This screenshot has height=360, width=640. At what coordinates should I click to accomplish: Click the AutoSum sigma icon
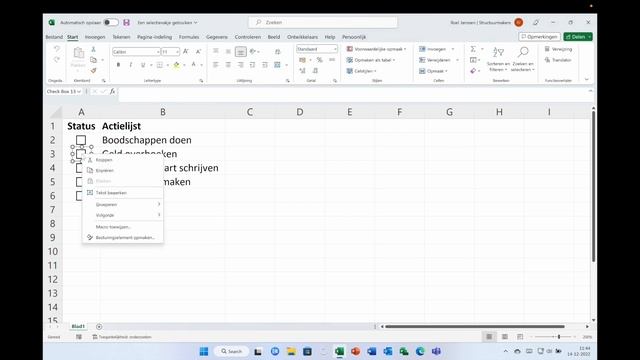(x=473, y=49)
